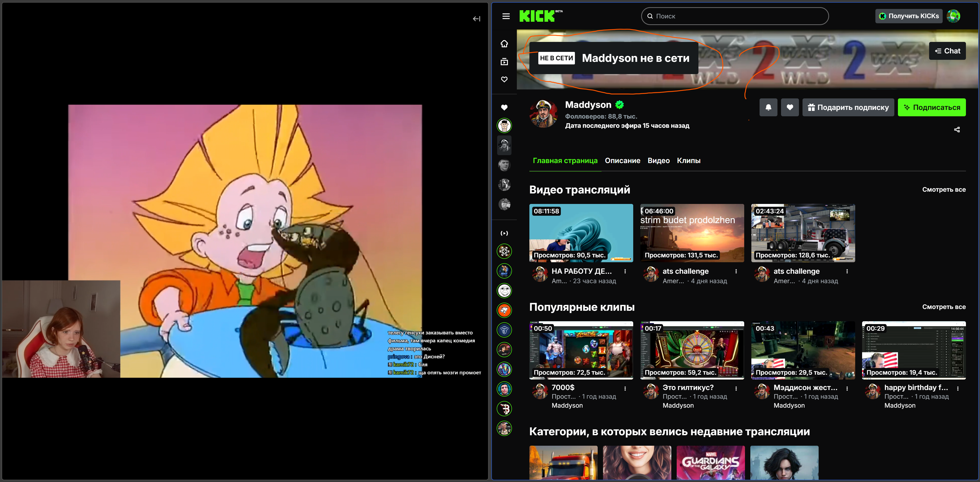This screenshot has height=482, width=980.
Task: Click the Подписаться button
Action: pos(931,107)
